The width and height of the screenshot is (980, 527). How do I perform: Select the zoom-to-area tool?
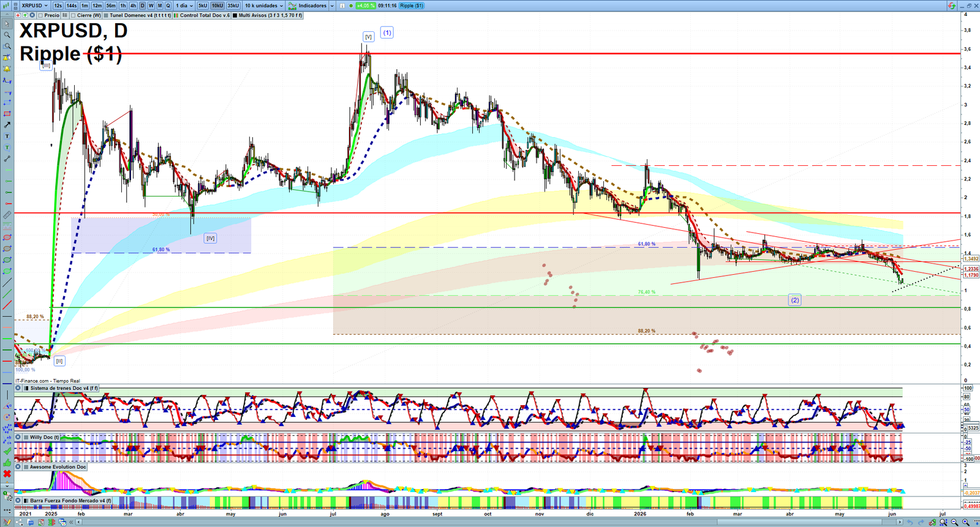point(7,47)
